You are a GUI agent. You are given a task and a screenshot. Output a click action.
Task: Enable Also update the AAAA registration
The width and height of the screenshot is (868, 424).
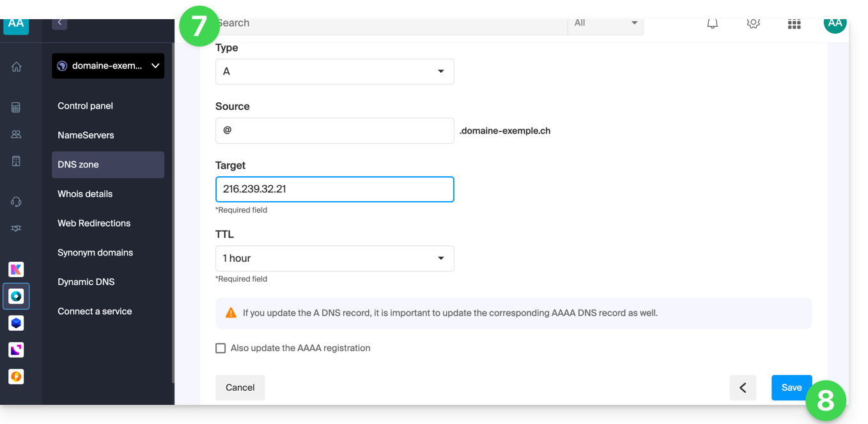point(221,348)
